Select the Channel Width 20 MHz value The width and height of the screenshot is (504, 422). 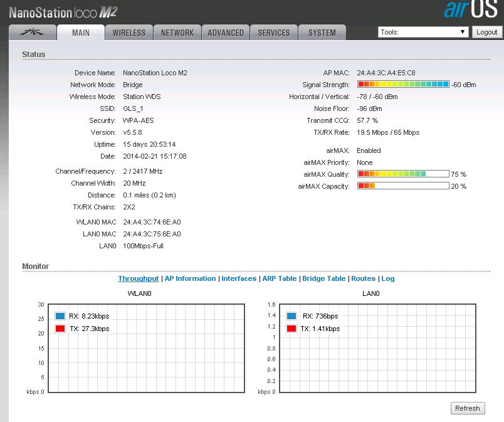coord(134,183)
